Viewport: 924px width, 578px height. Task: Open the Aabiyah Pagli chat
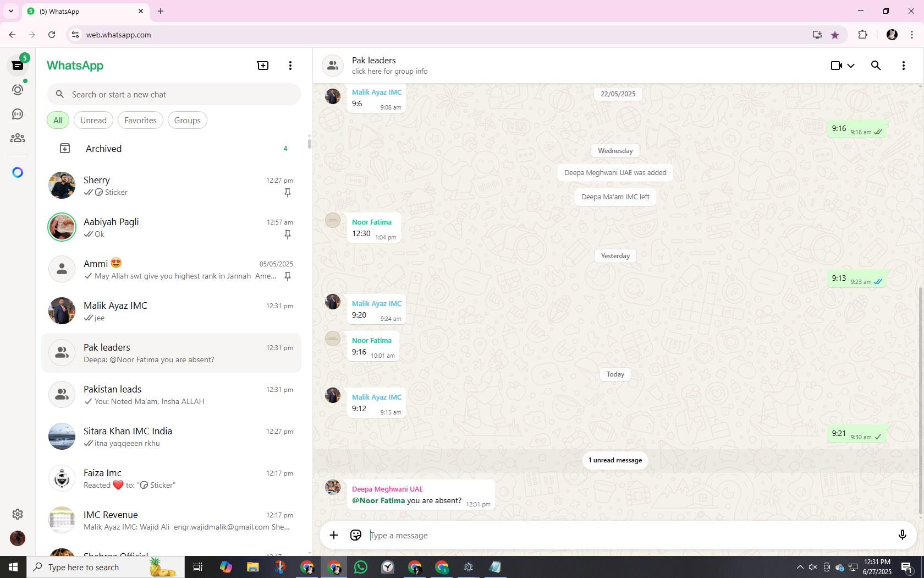point(172,227)
